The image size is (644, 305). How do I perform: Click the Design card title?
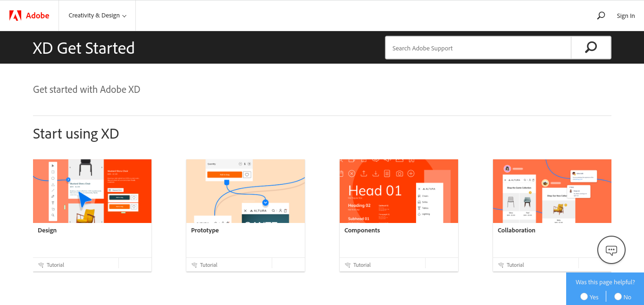(x=47, y=231)
